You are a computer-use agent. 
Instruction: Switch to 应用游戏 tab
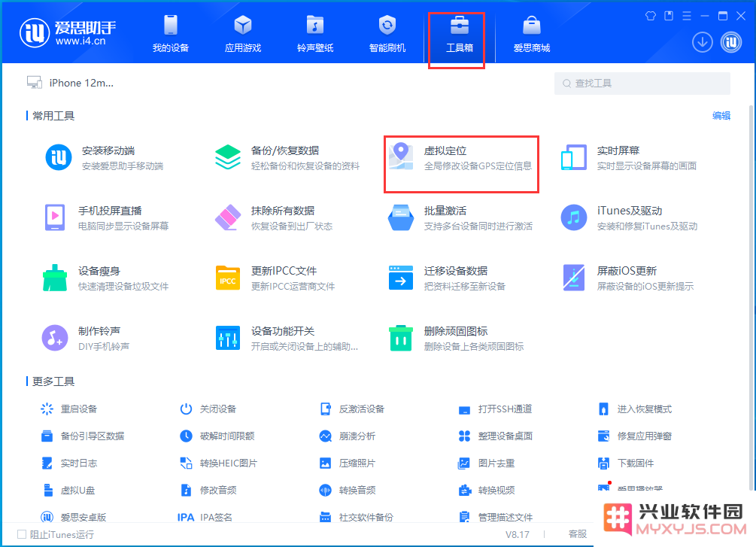tap(243, 34)
